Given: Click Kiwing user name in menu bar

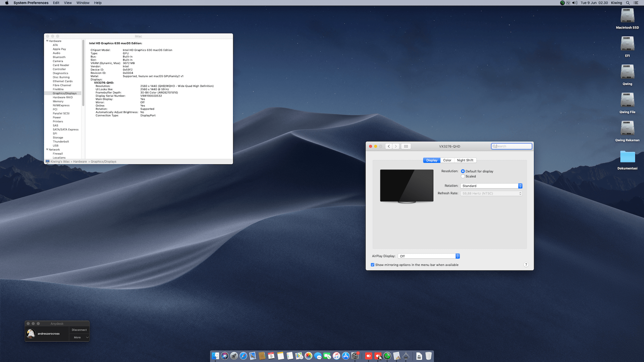Looking at the screenshot, I should pos(616,3).
